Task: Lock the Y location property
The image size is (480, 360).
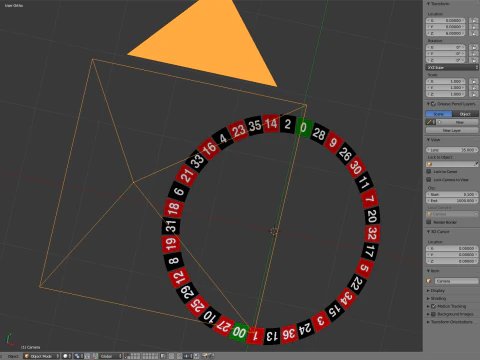Action: tap(473, 27)
